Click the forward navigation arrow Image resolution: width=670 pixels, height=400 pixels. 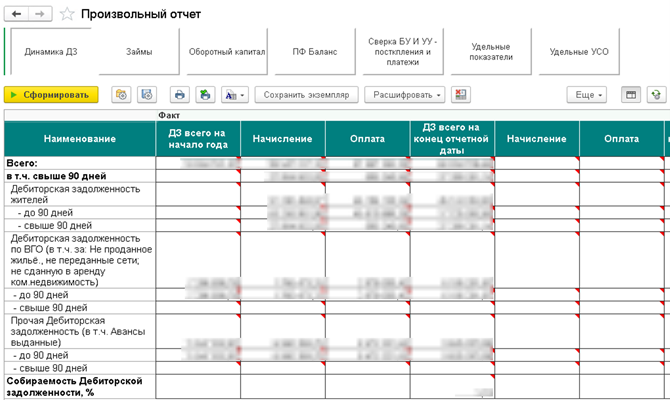click(41, 14)
